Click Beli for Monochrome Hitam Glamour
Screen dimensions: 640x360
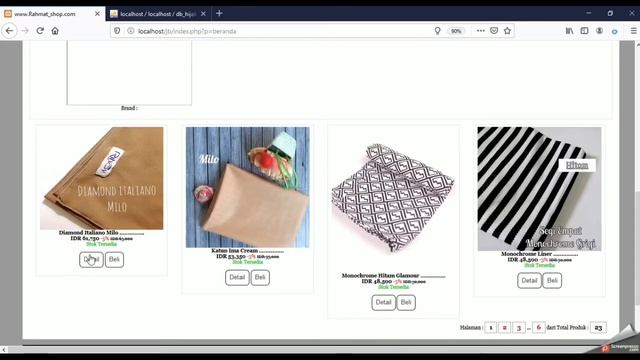point(406,302)
